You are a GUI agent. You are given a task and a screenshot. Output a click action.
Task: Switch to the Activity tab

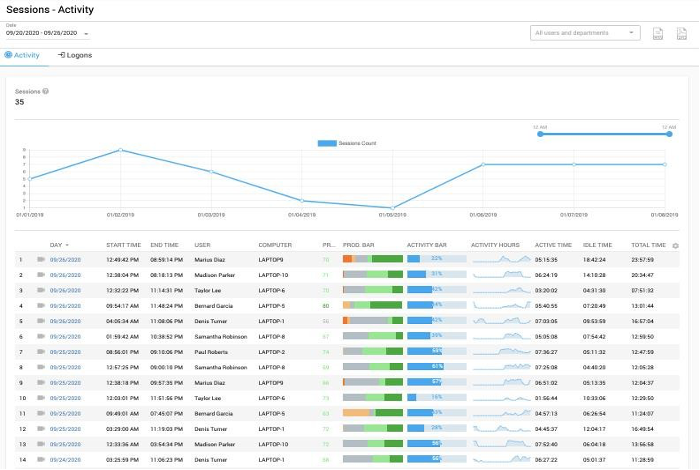(22, 55)
